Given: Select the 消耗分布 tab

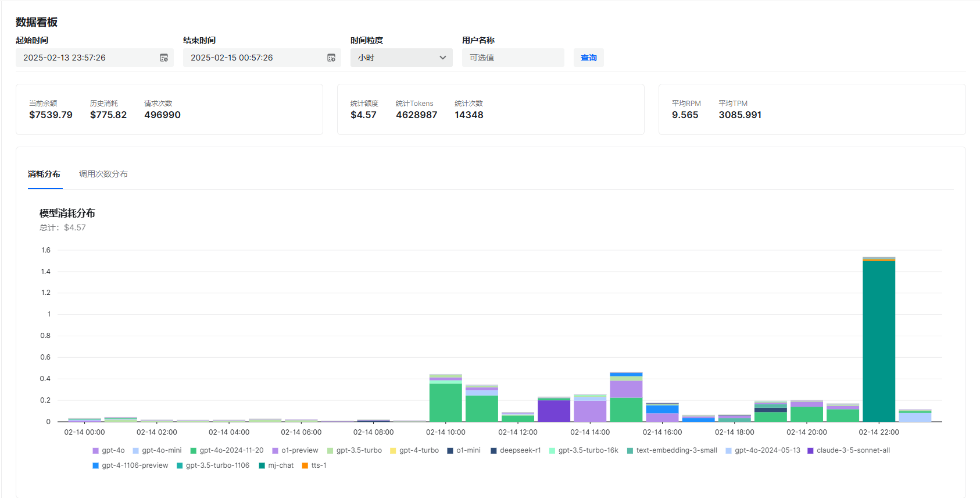Looking at the screenshot, I should pyautogui.click(x=44, y=174).
